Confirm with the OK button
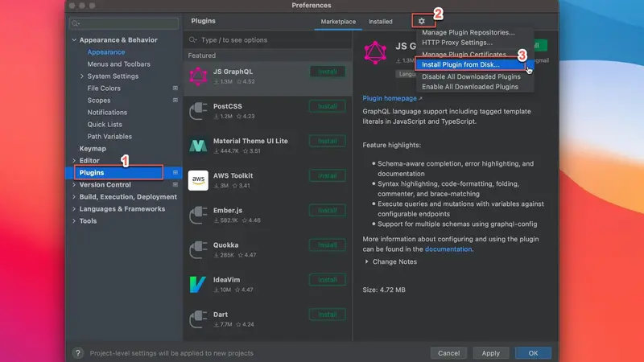Image resolution: width=644 pixels, height=362 pixels. coord(533,353)
